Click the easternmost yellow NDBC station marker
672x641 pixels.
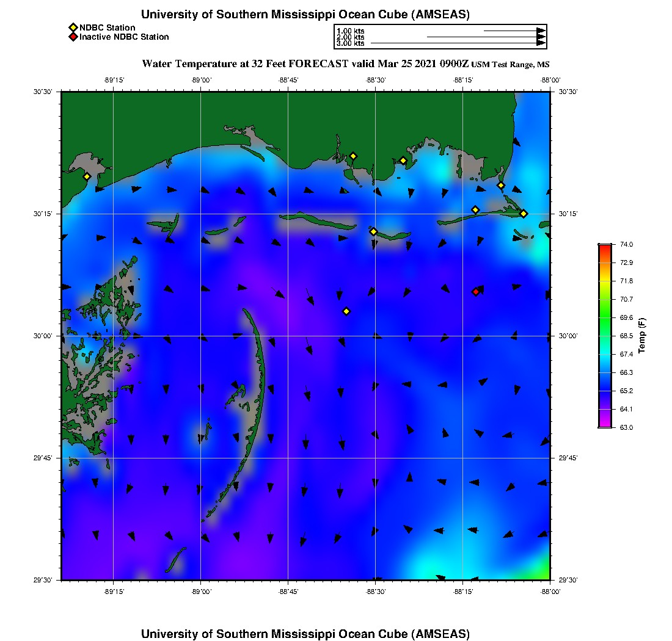524,214
